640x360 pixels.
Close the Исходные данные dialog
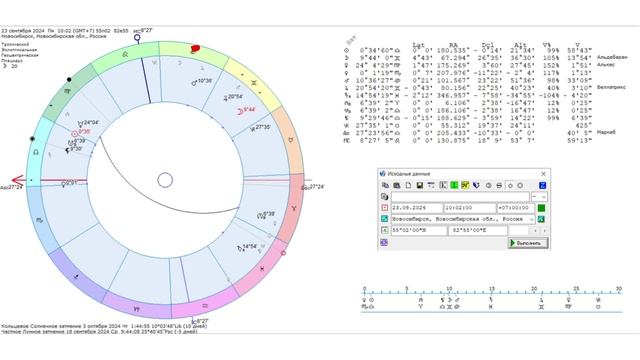[543, 174]
